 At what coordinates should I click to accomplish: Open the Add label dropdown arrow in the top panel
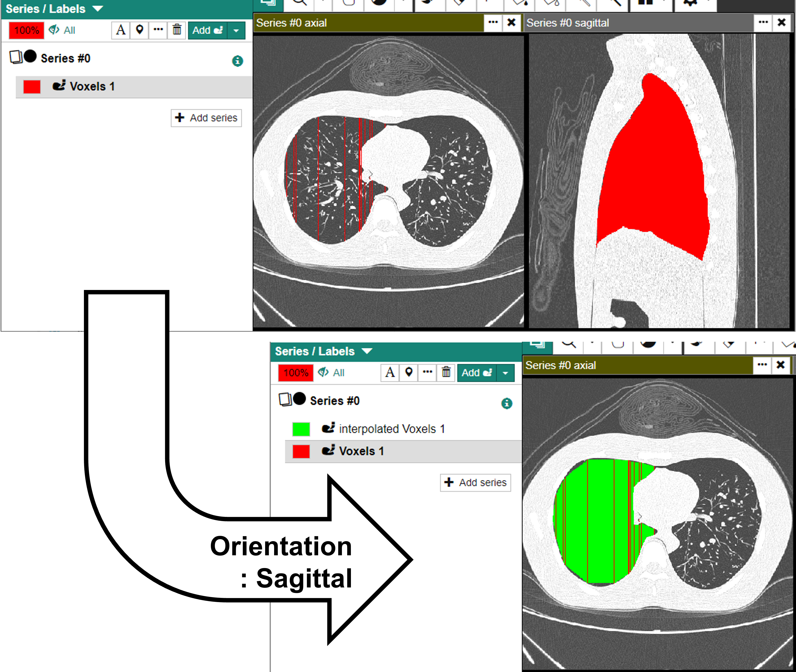click(236, 30)
